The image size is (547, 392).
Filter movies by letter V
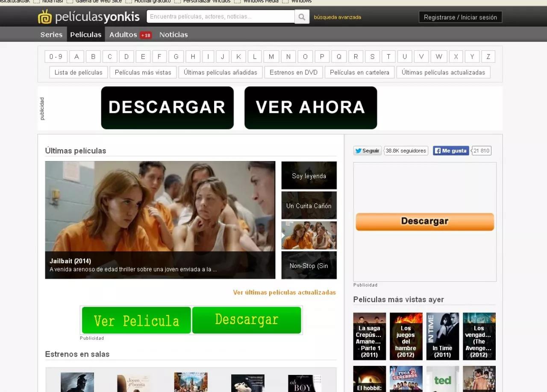point(421,56)
